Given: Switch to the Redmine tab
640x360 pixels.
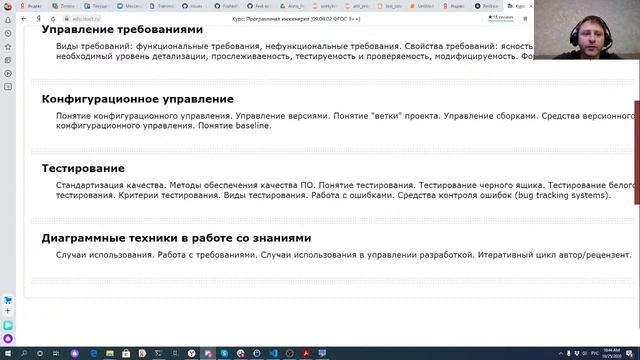Looking at the screenshot, I should (x=487, y=6).
